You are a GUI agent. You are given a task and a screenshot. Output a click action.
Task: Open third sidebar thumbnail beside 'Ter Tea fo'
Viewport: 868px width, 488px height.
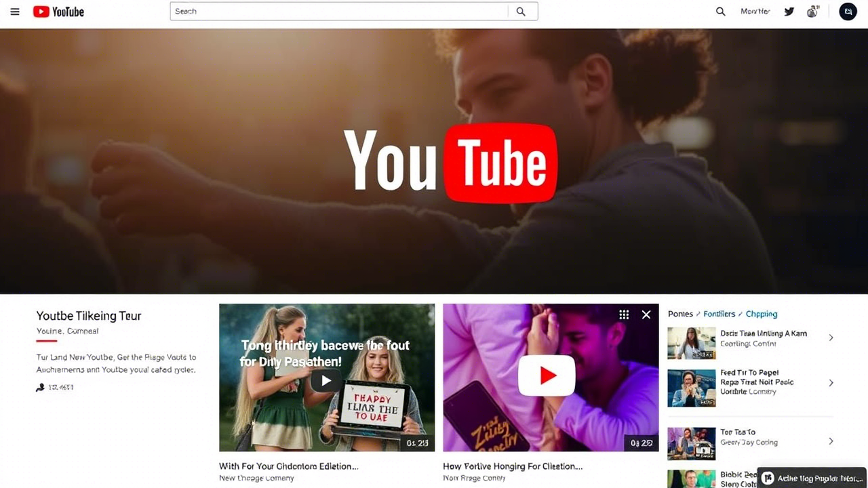tap(692, 444)
